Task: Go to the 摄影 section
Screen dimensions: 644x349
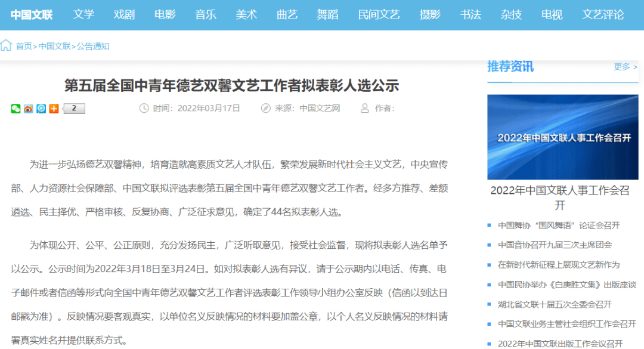Action: click(430, 15)
